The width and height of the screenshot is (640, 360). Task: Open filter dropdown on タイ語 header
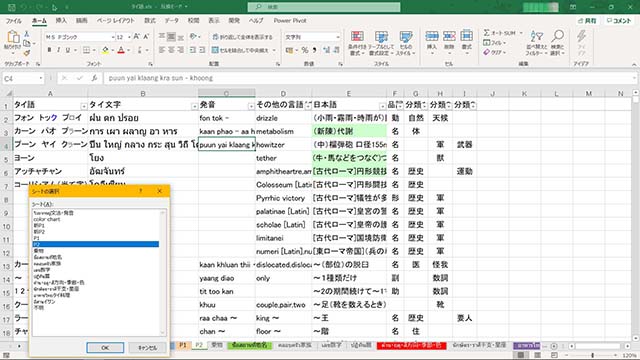tap(84, 106)
